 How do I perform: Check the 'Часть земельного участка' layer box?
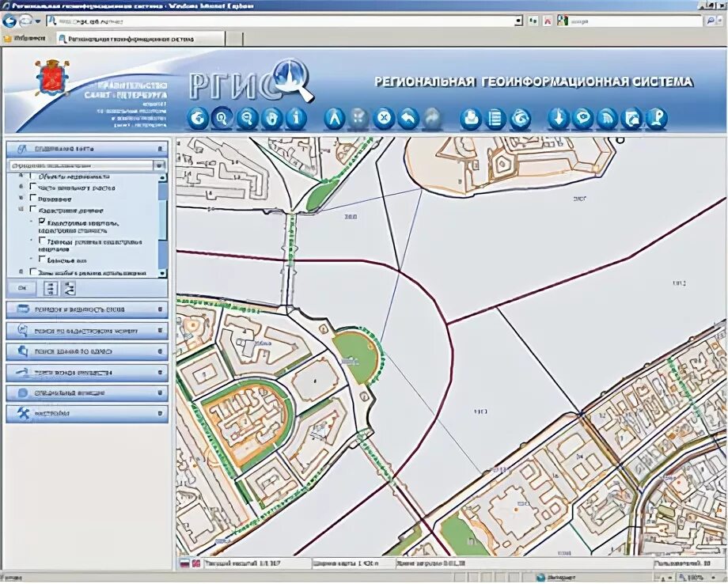32,187
